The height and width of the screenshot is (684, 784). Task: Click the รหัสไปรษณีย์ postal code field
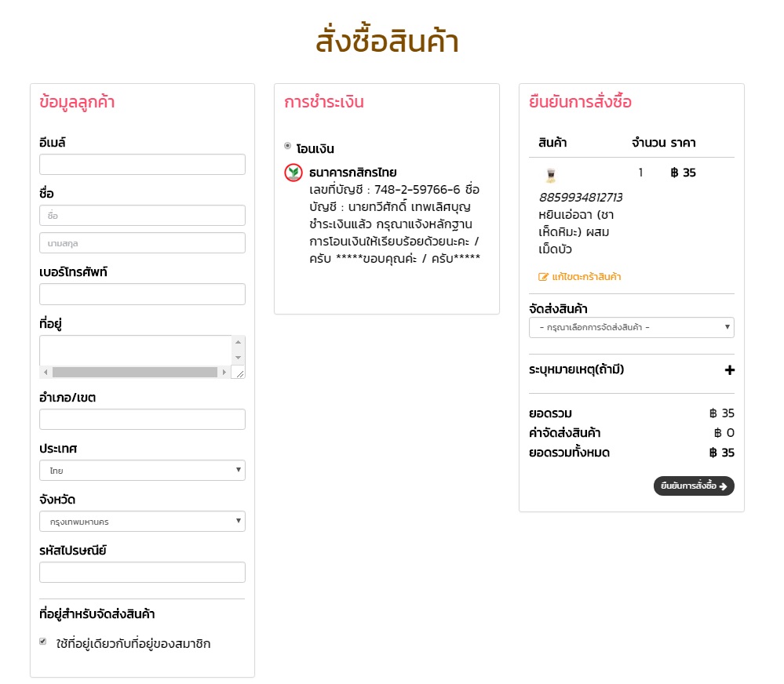point(142,573)
